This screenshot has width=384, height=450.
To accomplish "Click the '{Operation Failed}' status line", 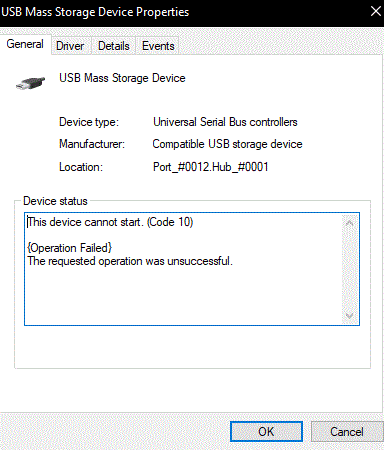I will [x=70, y=248].
